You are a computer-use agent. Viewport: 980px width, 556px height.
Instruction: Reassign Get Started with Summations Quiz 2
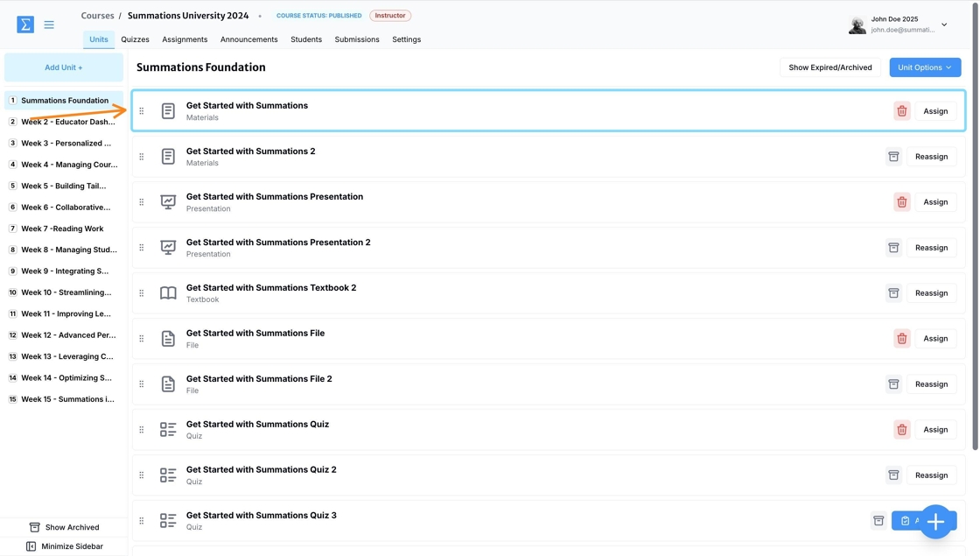931,475
